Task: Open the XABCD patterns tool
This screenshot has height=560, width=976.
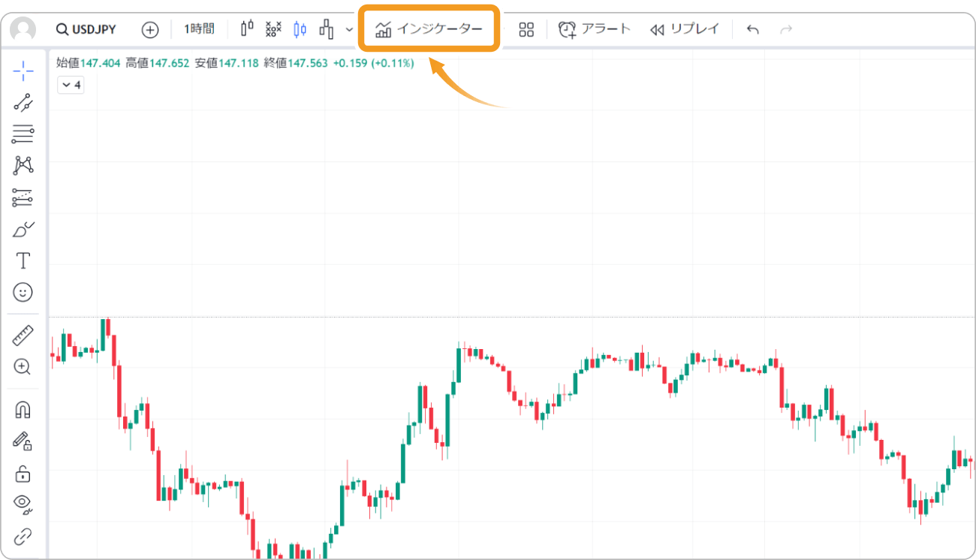Action: point(23,166)
